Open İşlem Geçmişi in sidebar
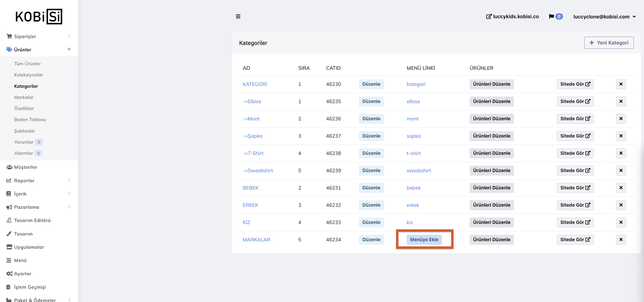The width and height of the screenshot is (644, 302). point(30,287)
